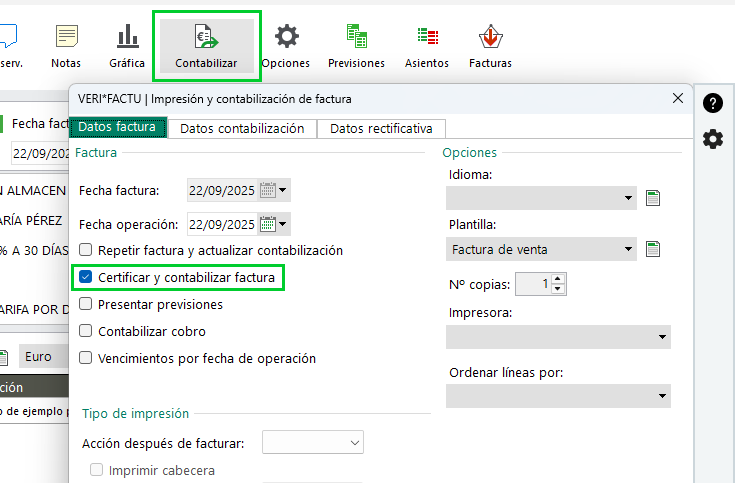The width and height of the screenshot is (735, 483).
Task: Check Repetir factura y actualizar contabilización
Action: (85, 249)
